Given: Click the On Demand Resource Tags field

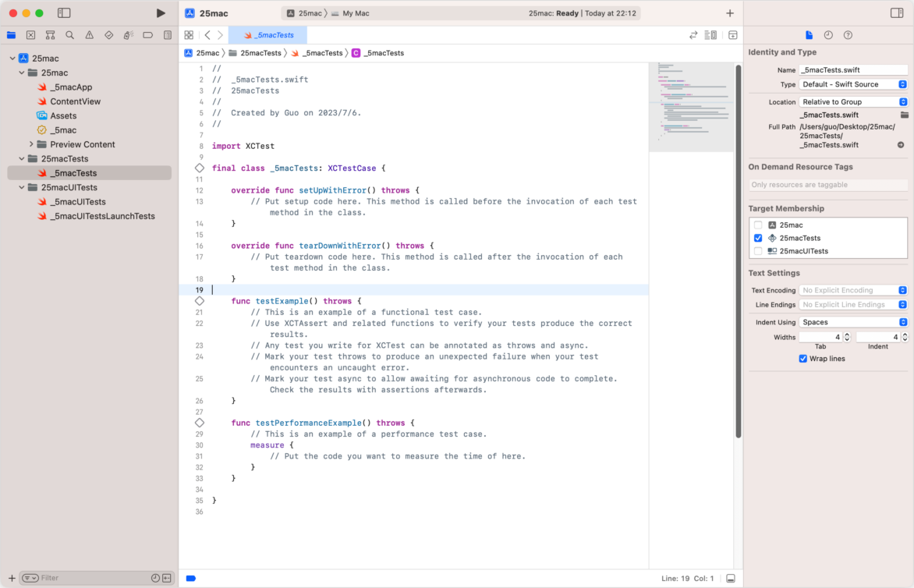Looking at the screenshot, I should coord(828,185).
